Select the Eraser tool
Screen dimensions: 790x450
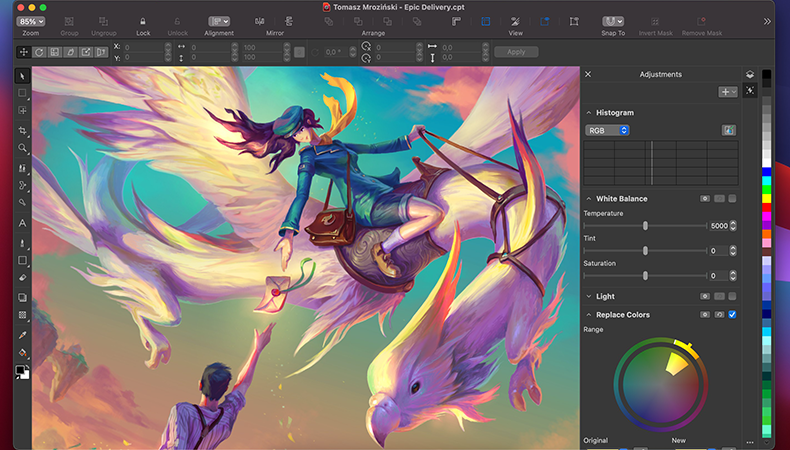click(x=22, y=277)
